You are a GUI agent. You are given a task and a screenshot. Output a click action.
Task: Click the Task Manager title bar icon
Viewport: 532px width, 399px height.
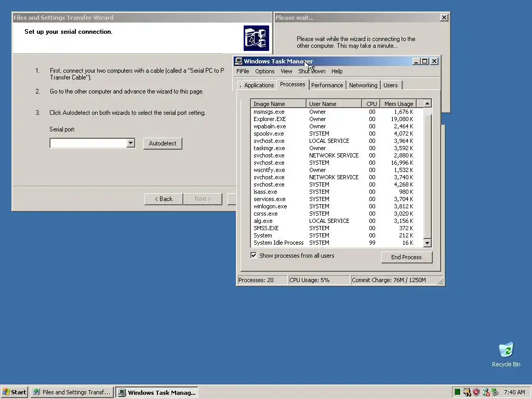238,61
